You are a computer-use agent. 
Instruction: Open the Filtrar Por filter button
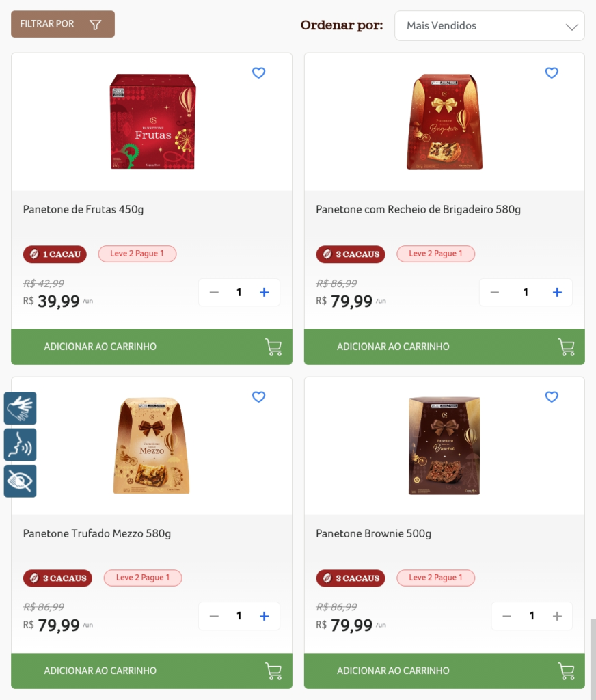coord(63,24)
